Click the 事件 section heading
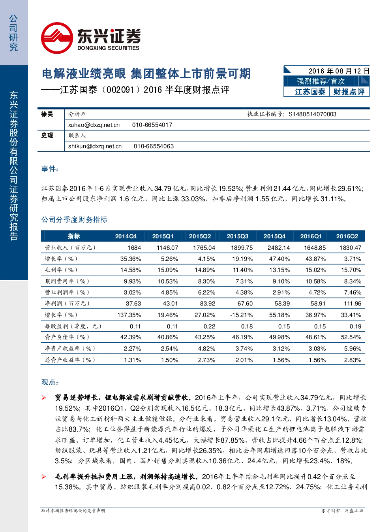 coord(50,169)
